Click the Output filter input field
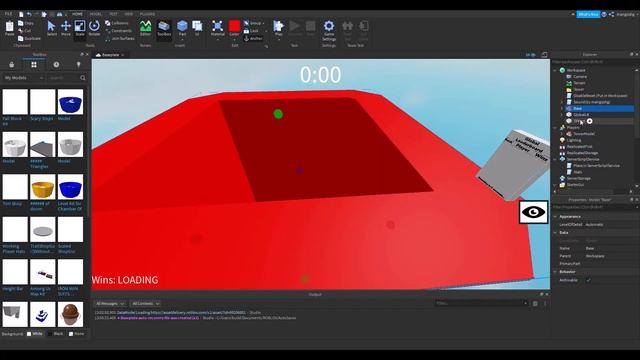 pyautogui.click(x=481, y=303)
